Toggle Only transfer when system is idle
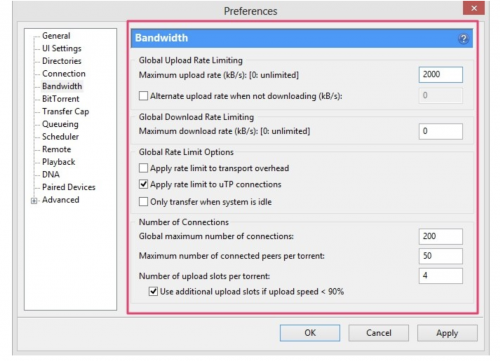The image size is (500, 361). pyautogui.click(x=143, y=201)
